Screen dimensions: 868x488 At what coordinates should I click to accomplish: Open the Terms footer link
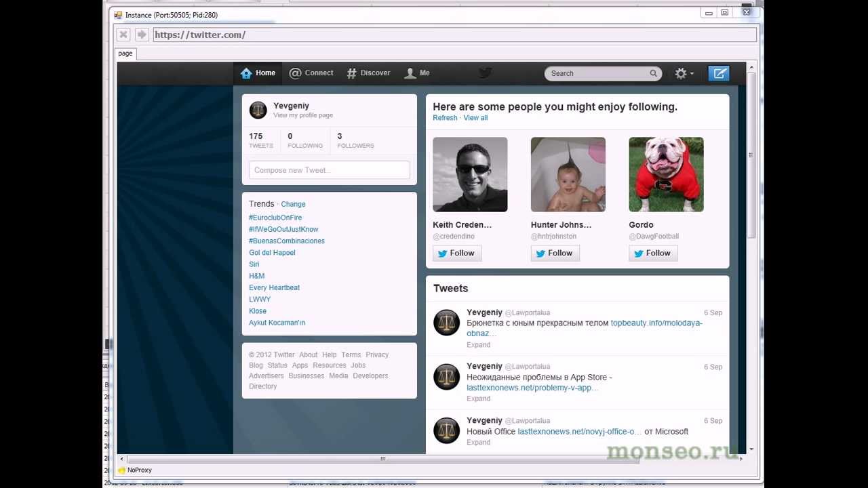click(351, 354)
